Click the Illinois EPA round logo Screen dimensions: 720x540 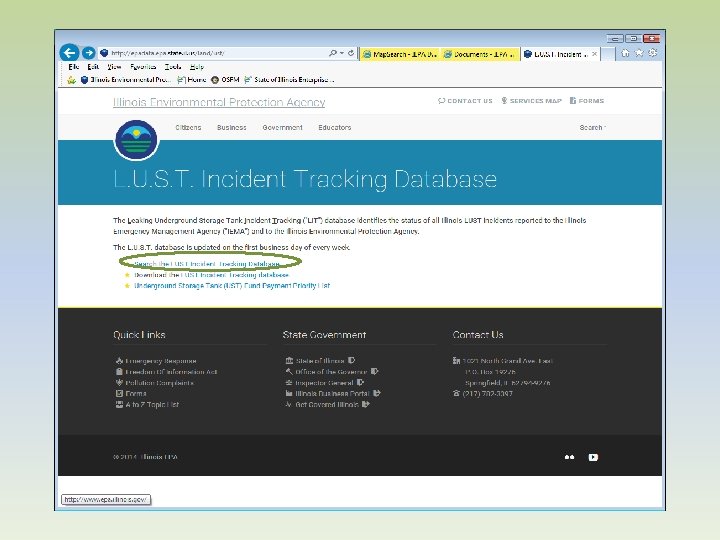pos(136,140)
